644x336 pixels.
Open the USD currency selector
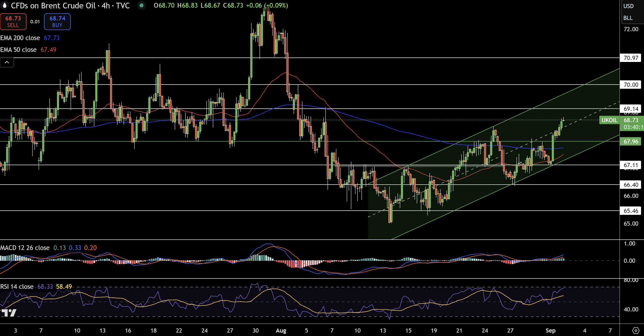coord(628,6)
